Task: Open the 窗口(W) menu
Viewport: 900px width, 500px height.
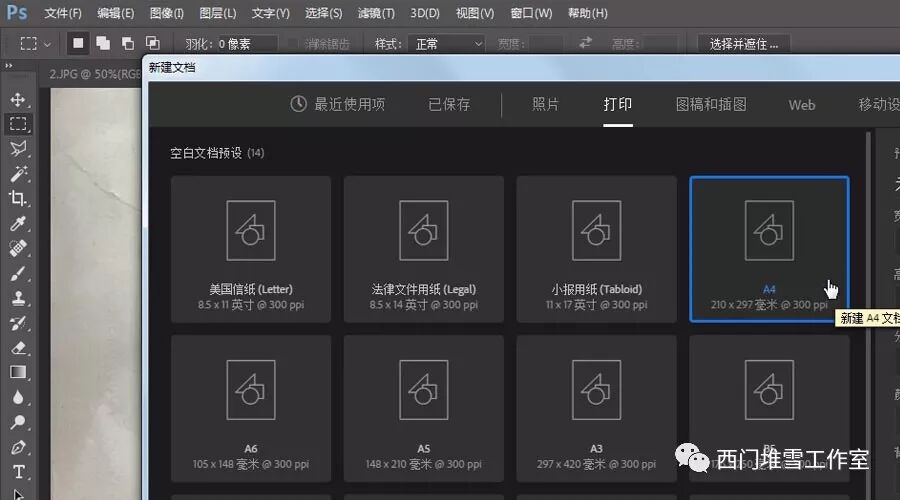Action: coord(531,13)
